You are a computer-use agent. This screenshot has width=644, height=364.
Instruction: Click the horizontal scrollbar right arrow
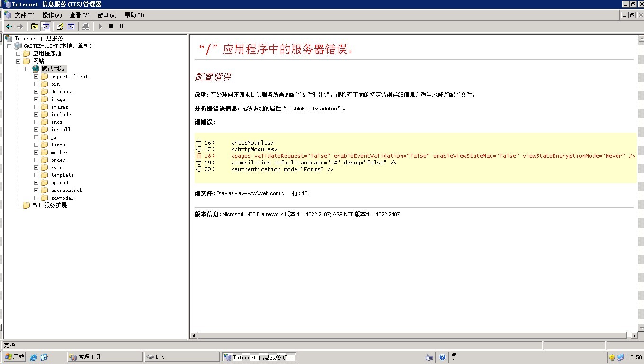635,336
